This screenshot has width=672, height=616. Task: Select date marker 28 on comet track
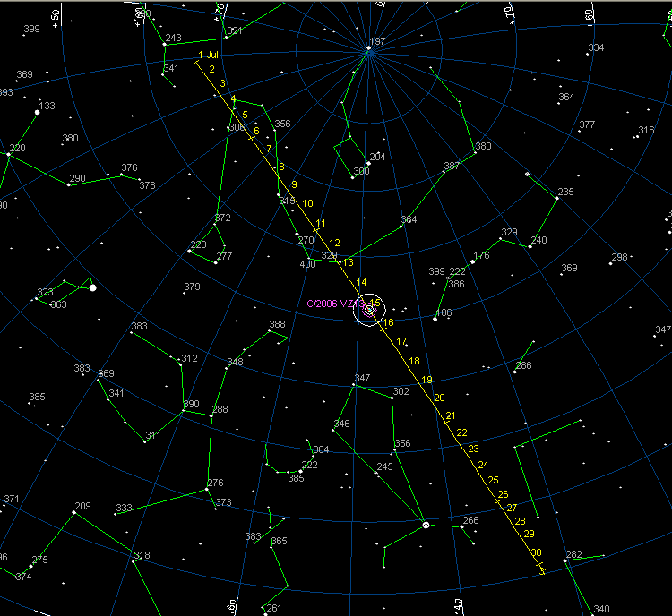coord(520,521)
